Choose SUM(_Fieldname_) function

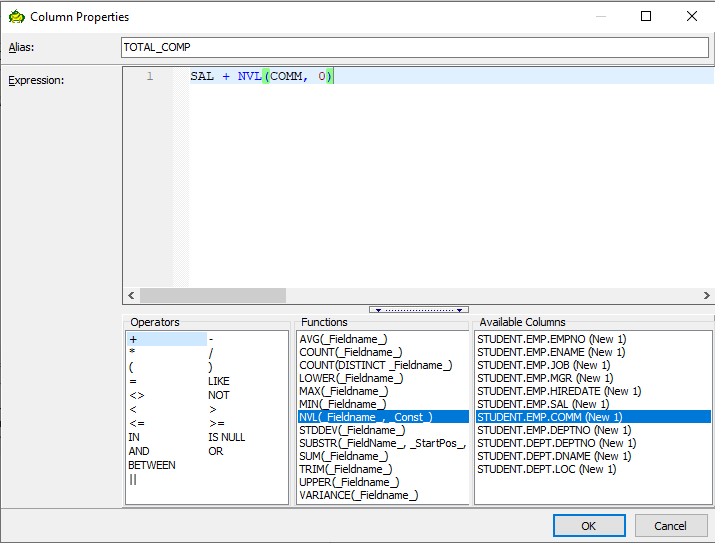coord(344,456)
